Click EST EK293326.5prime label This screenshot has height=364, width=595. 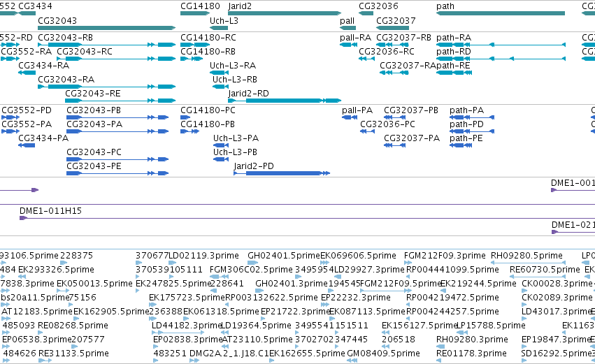pos(56,270)
